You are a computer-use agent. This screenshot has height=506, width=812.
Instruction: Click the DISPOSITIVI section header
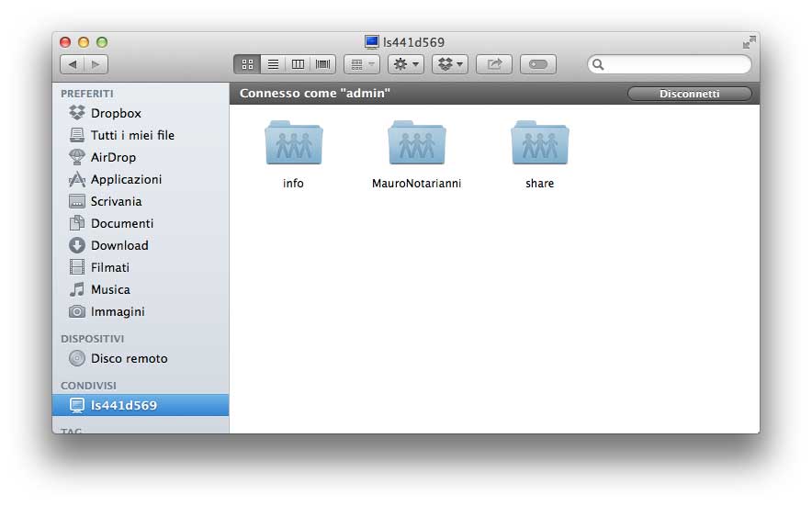click(92, 339)
